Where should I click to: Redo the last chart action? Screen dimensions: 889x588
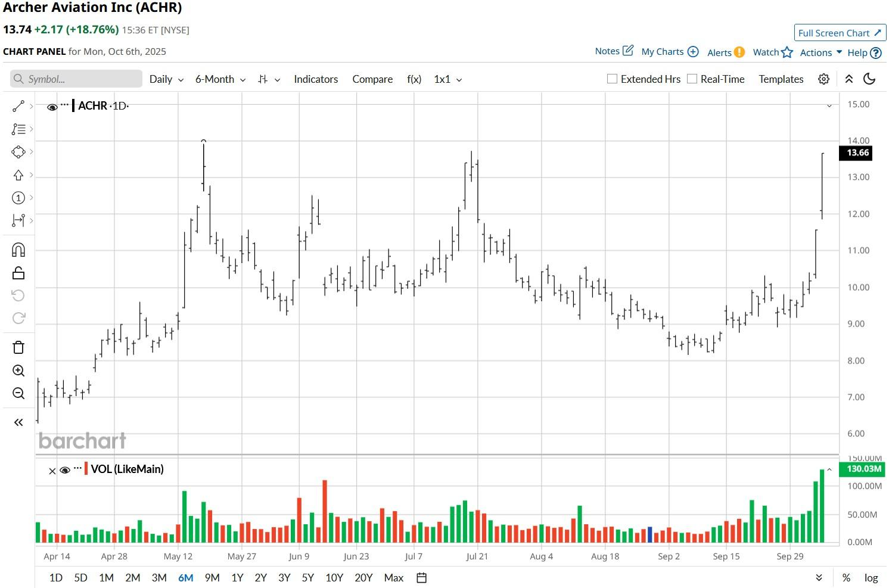18,318
